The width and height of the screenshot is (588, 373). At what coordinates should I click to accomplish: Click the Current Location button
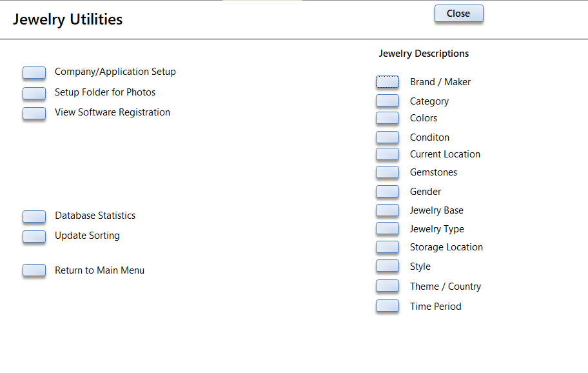point(387,154)
